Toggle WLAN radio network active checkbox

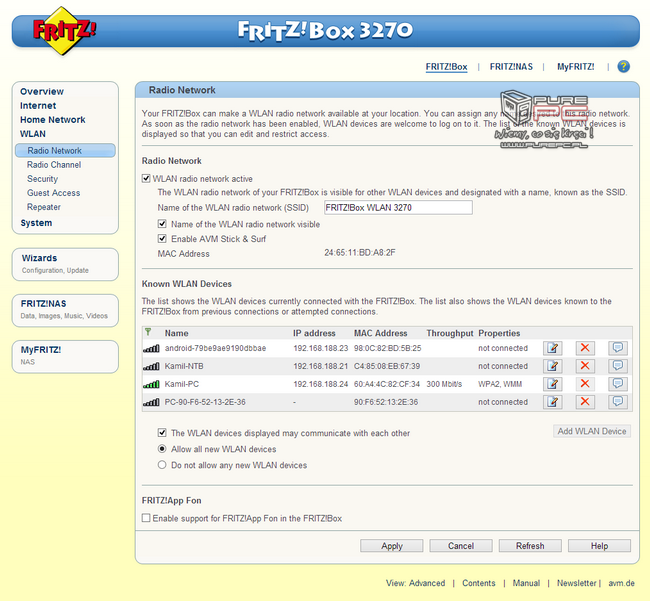pos(146,179)
